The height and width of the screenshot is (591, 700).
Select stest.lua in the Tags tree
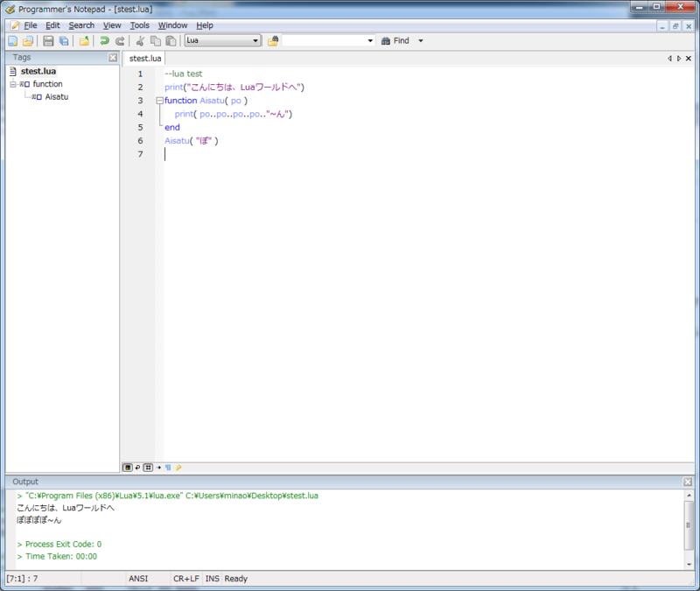(38, 72)
